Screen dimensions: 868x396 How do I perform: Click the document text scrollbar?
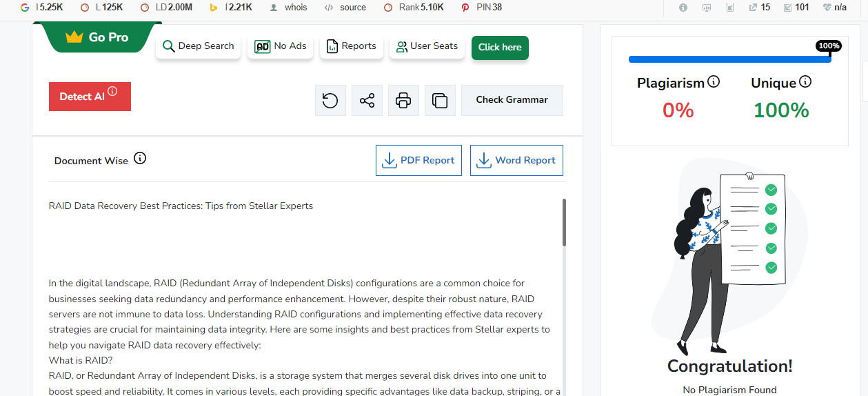pos(564,223)
